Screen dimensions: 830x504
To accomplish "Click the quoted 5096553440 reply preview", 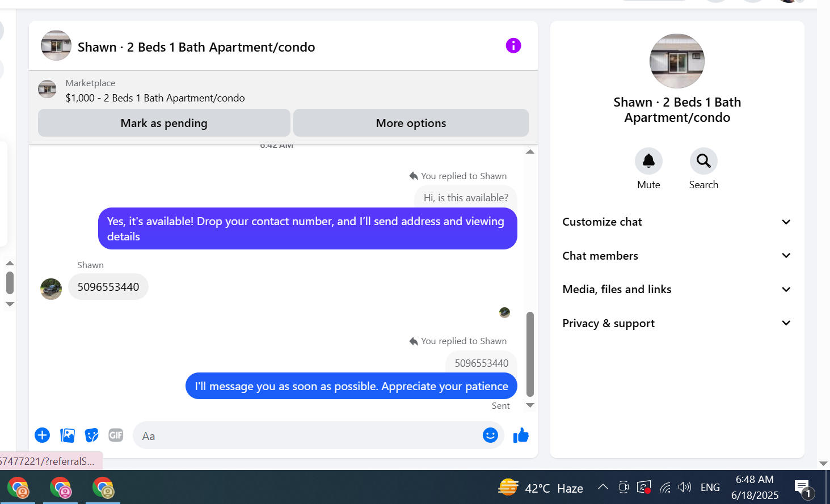I will (x=482, y=363).
